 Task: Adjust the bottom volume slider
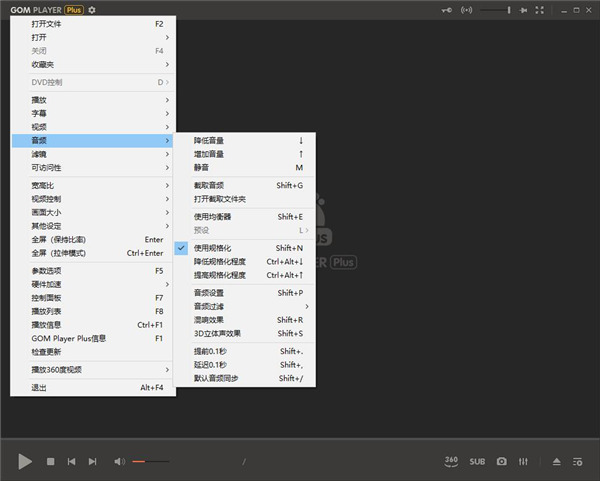coord(150,461)
